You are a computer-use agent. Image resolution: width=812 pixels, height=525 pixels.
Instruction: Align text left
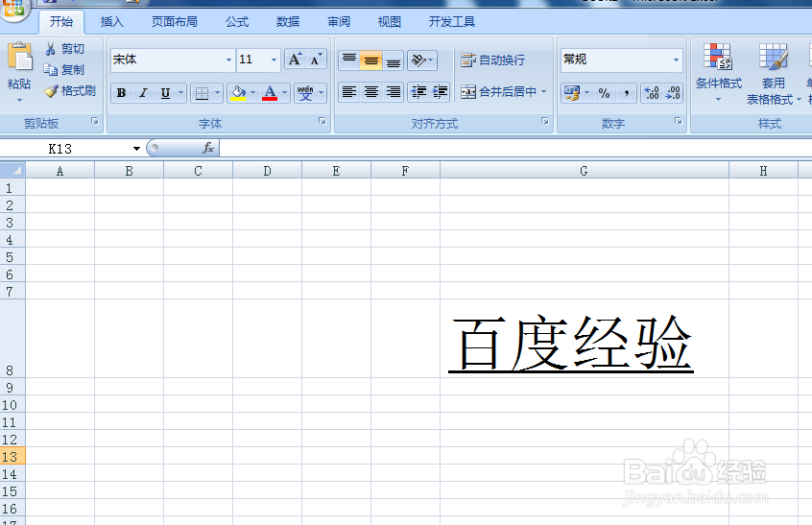pos(349,92)
